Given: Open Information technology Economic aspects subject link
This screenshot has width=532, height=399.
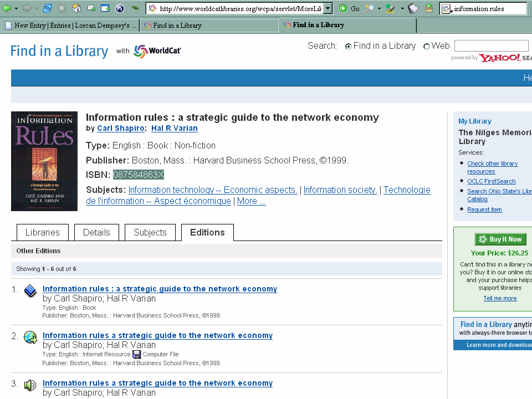Looking at the screenshot, I should (x=213, y=190).
